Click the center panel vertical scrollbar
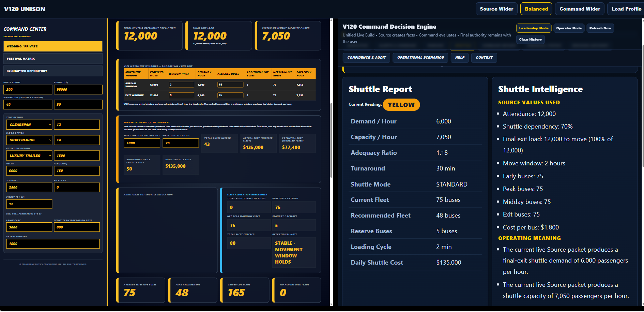Image resolution: width=644 pixels, height=312 pixels. tap(331, 140)
